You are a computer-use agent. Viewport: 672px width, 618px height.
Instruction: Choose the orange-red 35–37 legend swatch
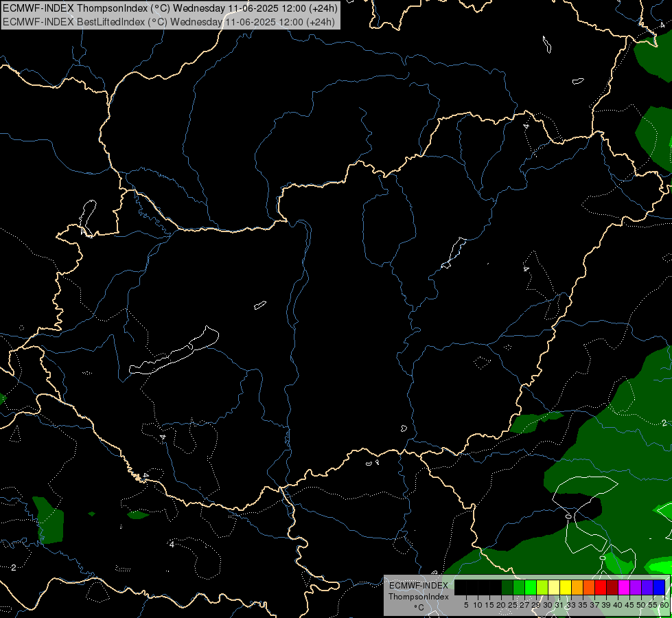tap(589, 587)
